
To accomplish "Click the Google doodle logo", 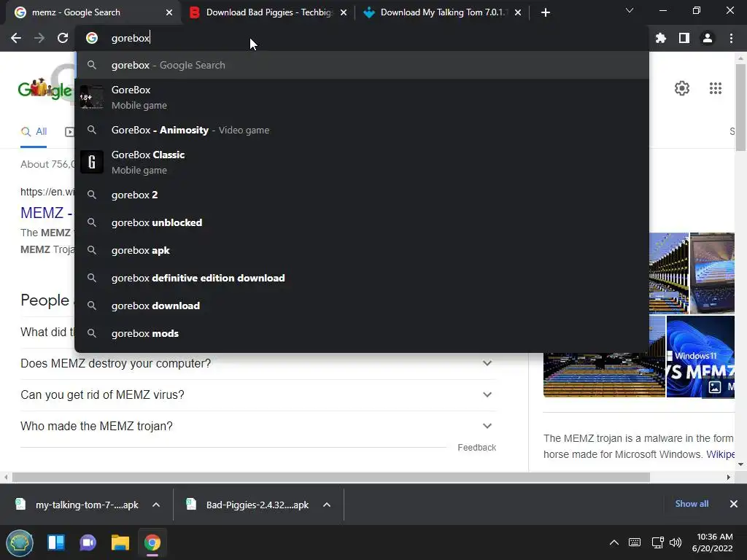I will tap(44, 88).
